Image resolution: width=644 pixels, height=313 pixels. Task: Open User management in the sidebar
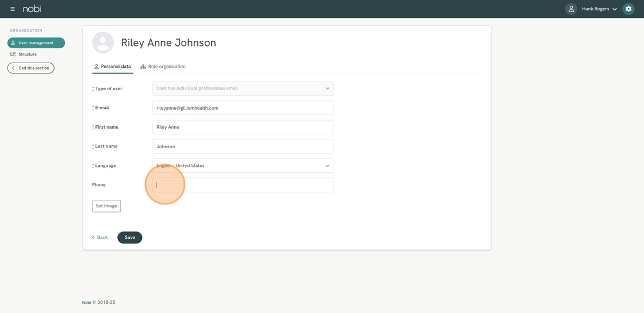(x=36, y=43)
